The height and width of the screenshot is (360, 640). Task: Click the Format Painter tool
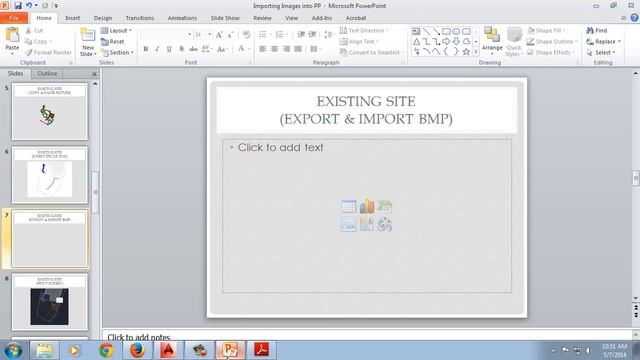pyautogui.click(x=48, y=53)
